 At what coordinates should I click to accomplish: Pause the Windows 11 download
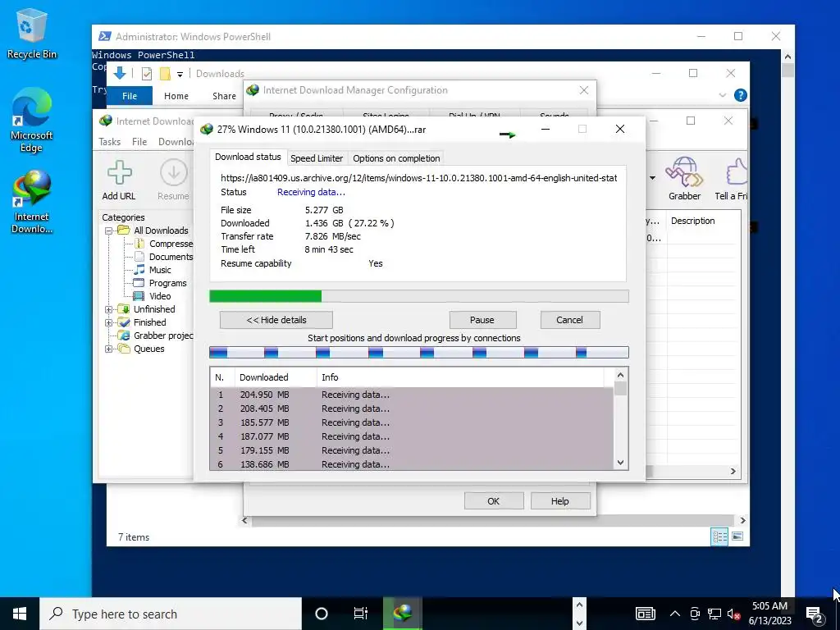482,320
